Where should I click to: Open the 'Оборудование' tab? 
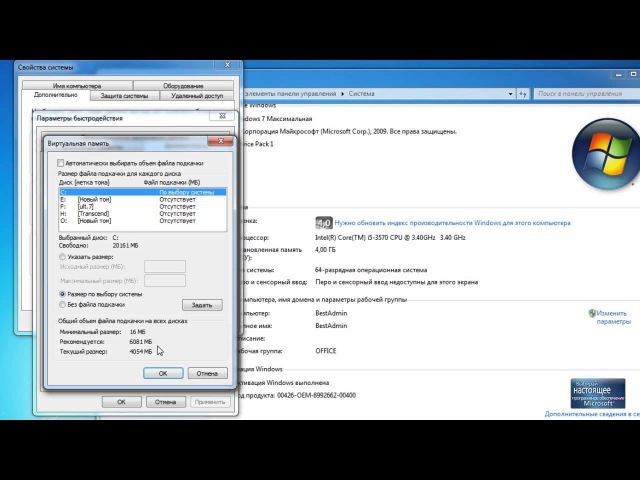[183, 86]
